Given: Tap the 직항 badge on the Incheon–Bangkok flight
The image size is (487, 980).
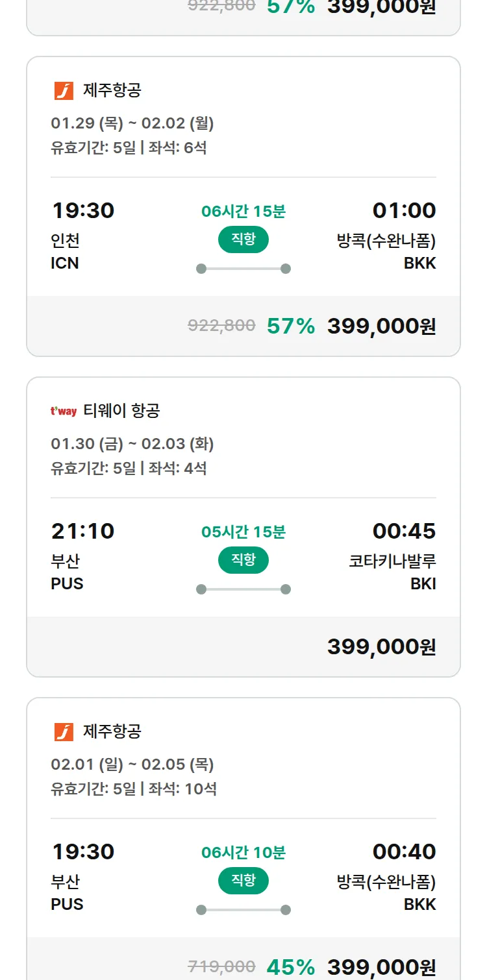Looking at the screenshot, I should [x=243, y=239].
